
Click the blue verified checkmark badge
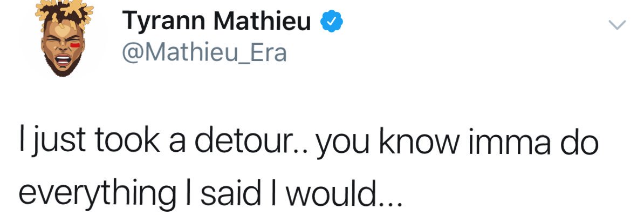[x=332, y=22]
